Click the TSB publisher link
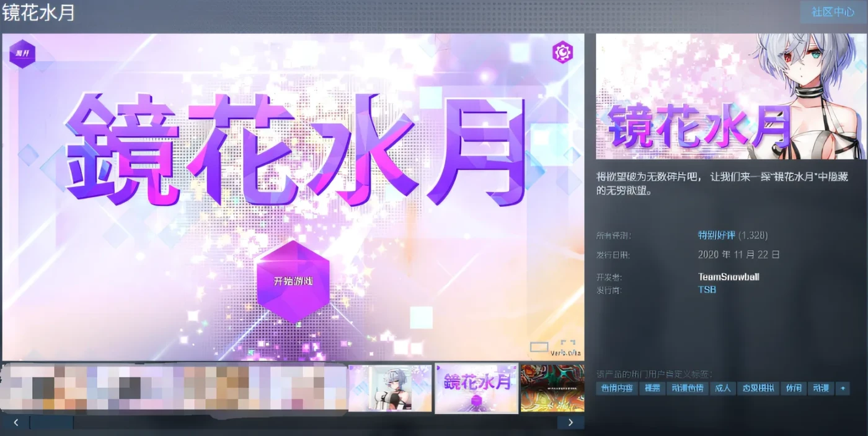The image size is (868, 436). (x=706, y=289)
